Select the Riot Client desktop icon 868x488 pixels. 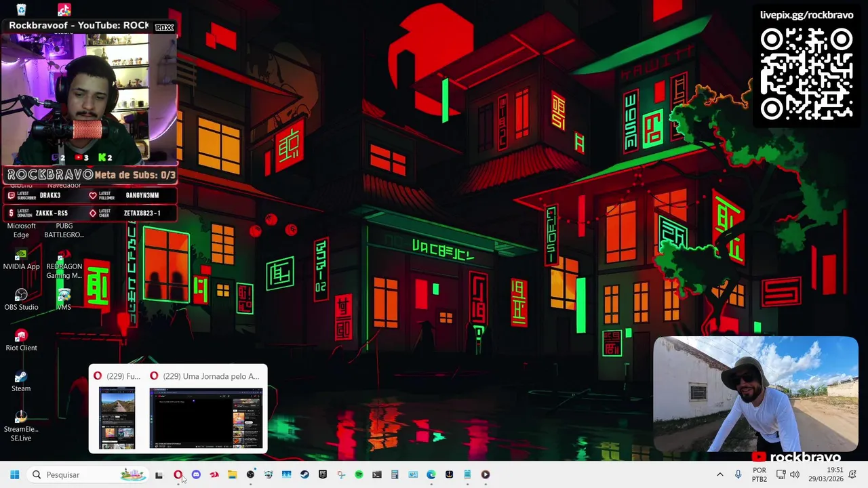tap(21, 340)
